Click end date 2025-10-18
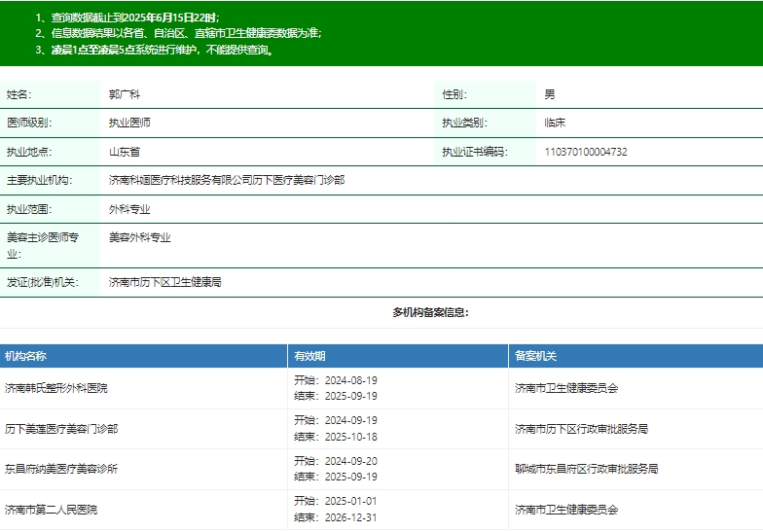The width and height of the screenshot is (763, 532). [351, 437]
